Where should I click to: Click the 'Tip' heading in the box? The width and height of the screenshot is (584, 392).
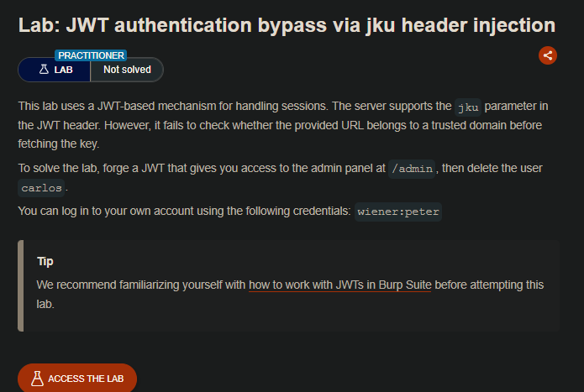pyautogui.click(x=45, y=261)
